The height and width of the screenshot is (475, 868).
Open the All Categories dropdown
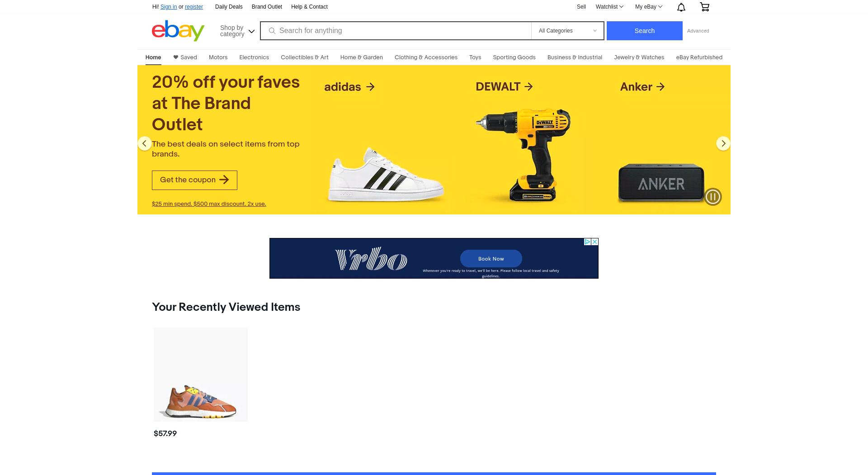tap(567, 31)
